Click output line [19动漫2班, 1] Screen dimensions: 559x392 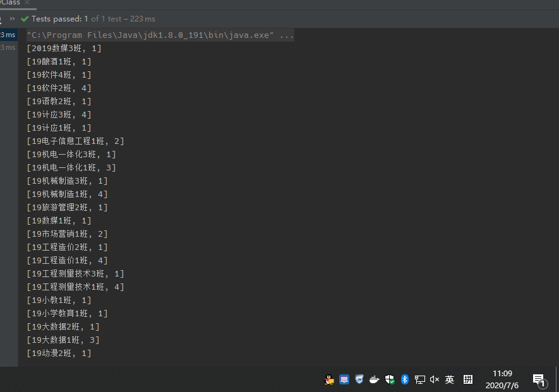(59, 353)
